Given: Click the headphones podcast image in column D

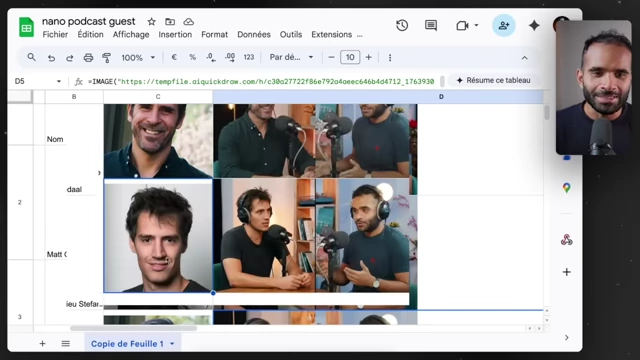Looking at the screenshot, I should (311, 236).
